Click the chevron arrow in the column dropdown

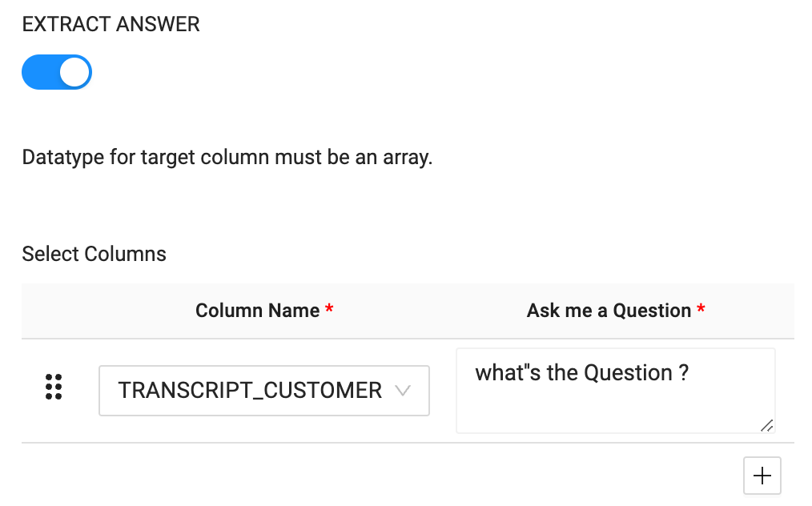click(x=404, y=391)
